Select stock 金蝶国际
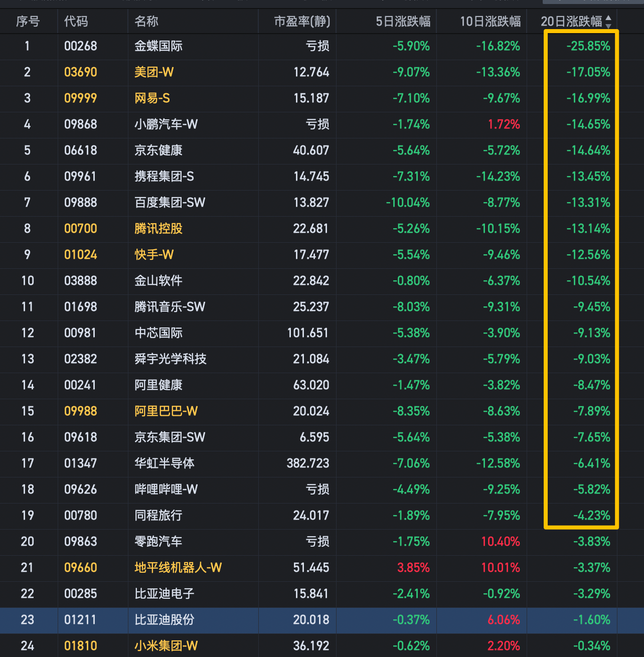Screen dimensions: 644x657 click(158, 46)
